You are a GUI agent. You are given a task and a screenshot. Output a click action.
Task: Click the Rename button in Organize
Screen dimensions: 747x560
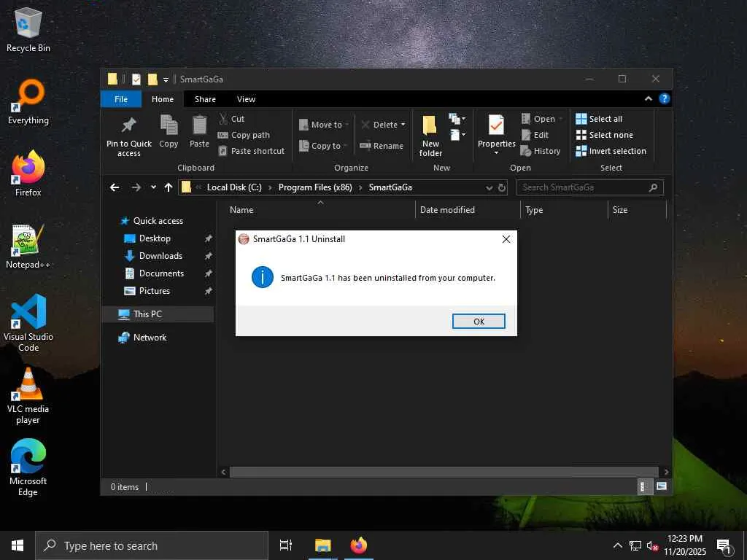click(382, 146)
